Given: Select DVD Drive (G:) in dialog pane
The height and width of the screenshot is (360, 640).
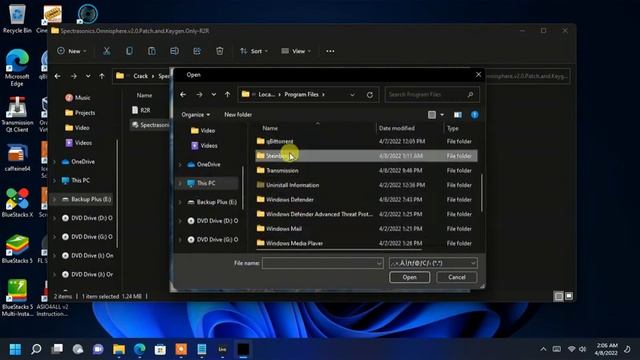Looking at the screenshot, I should tap(213, 240).
